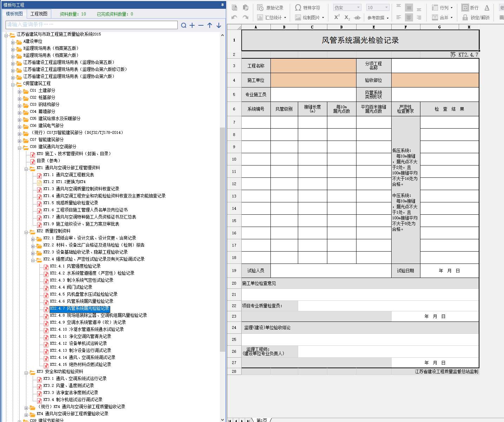Set vertical align bottom
The image size is (504, 422).
pos(419,8)
